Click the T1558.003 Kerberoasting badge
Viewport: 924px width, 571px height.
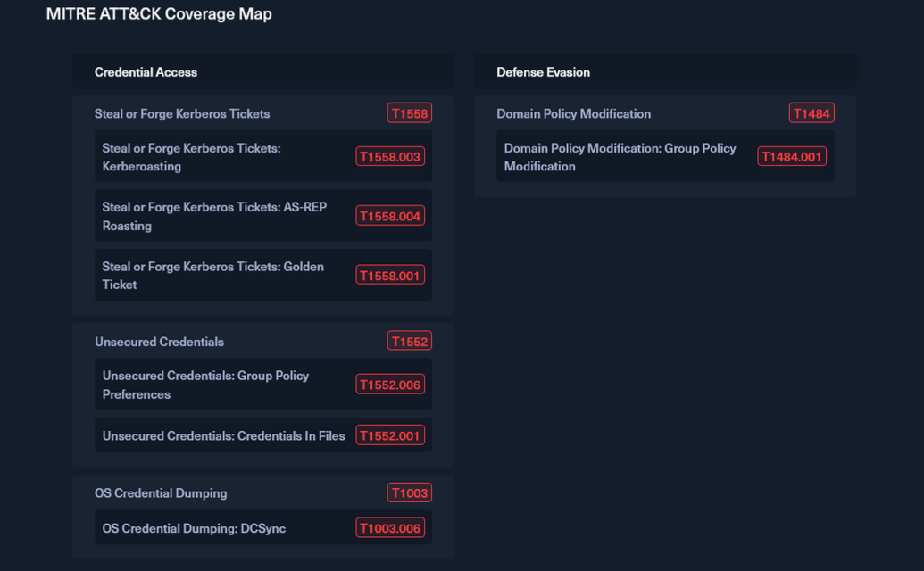click(389, 157)
